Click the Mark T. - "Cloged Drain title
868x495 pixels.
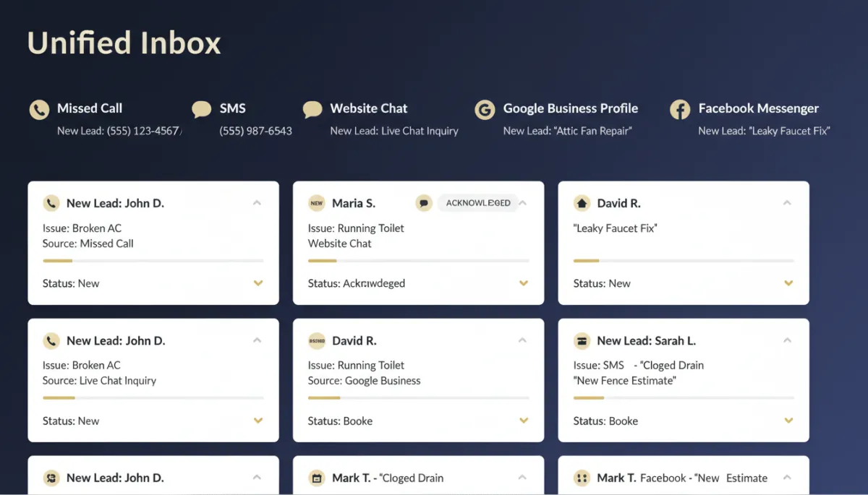coord(388,478)
